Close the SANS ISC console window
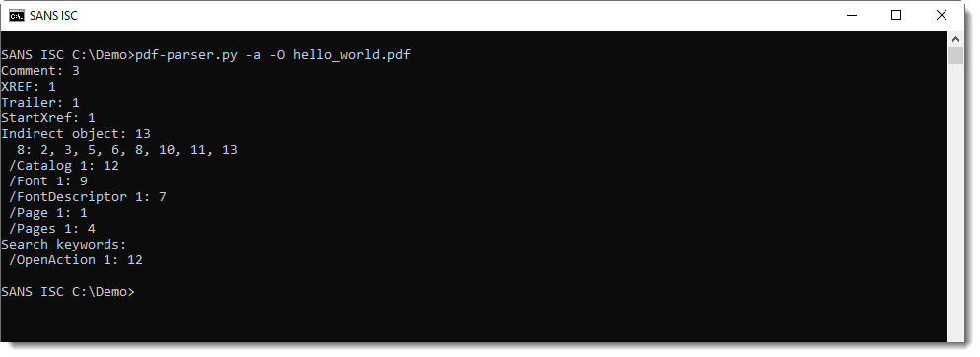This screenshot has width=980, height=357. pos(941,16)
